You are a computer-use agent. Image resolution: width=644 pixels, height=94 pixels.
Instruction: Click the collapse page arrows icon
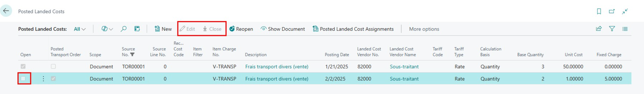click(x=625, y=11)
